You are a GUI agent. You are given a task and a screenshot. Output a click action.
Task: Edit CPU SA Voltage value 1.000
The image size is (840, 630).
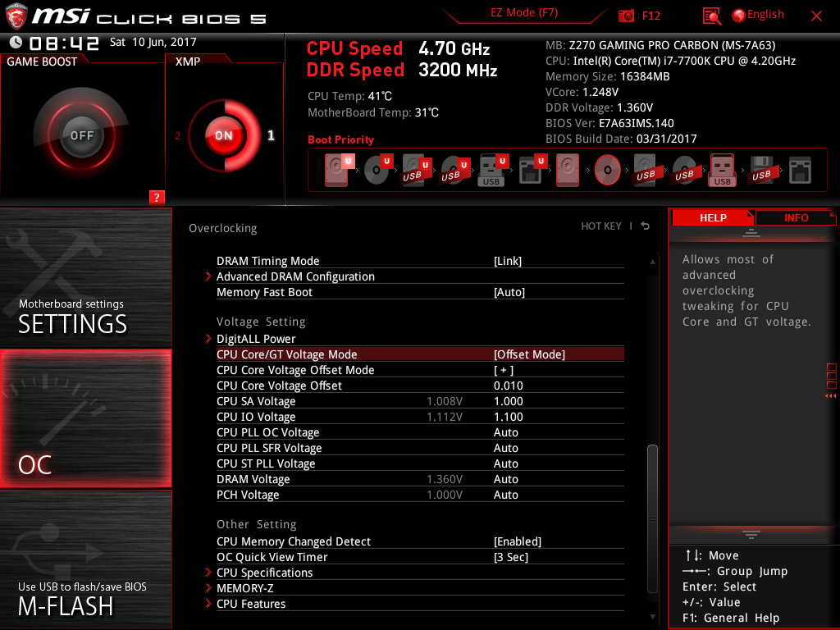[509, 401]
